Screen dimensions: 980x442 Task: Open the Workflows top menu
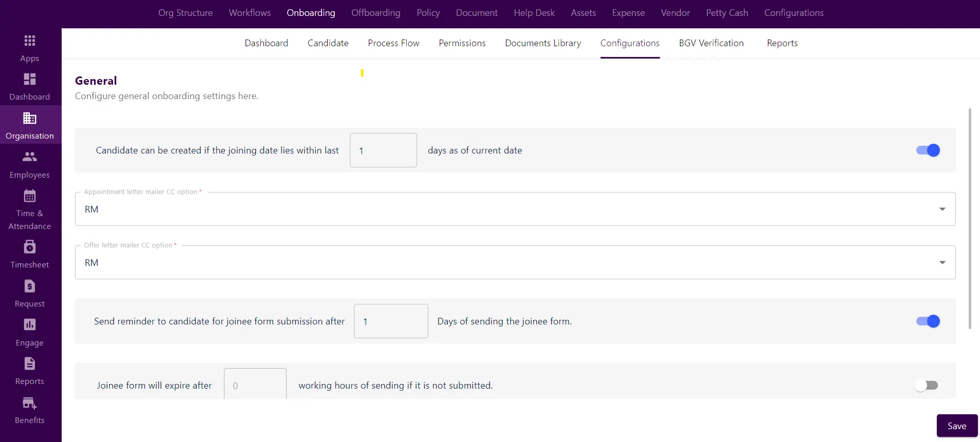(x=250, y=13)
